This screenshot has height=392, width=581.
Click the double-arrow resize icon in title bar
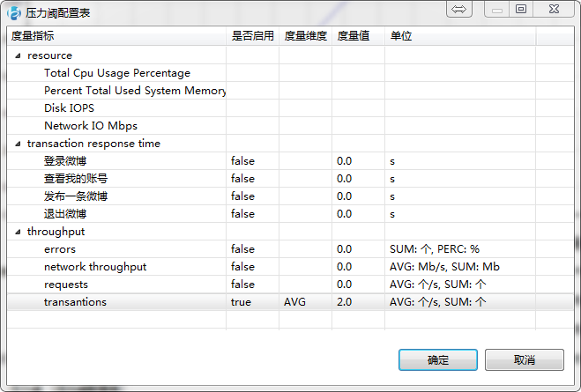point(459,10)
